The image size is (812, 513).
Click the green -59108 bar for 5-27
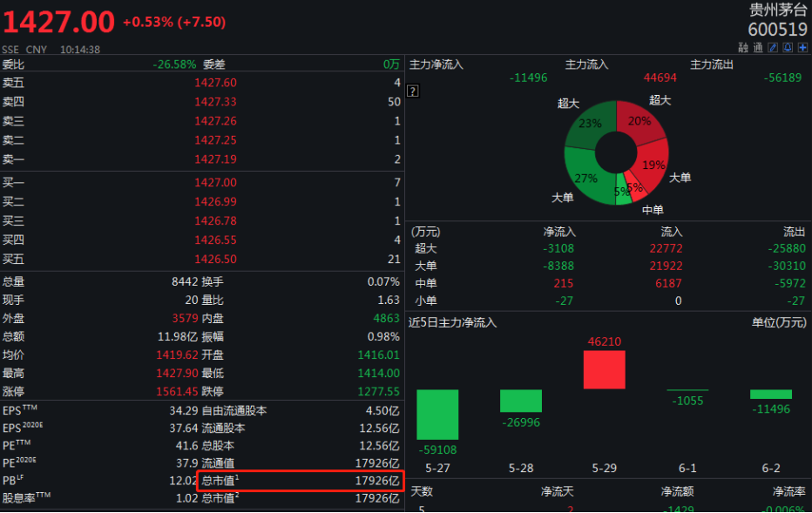(437, 415)
